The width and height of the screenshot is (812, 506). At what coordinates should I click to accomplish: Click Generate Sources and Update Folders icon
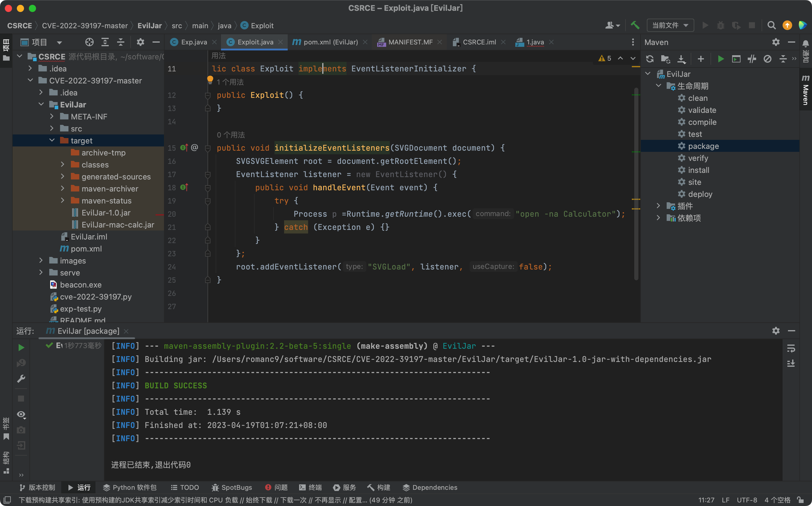coord(666,59)
